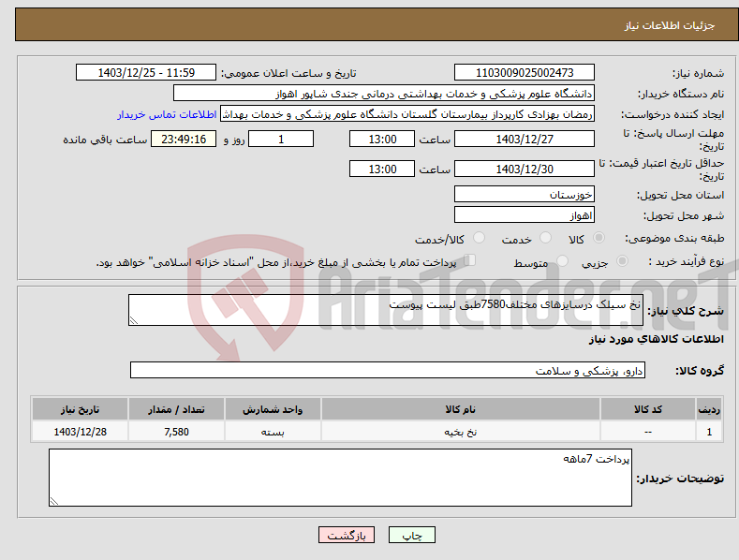The width and height of the screenshot is (739, 560).
Task: Click the delivery city field اهواز
Action: tap(525, 215)
